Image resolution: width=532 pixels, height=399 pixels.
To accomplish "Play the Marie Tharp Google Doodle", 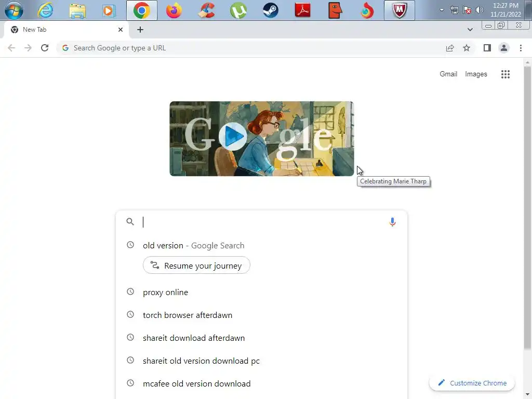I will click(233, 136).
